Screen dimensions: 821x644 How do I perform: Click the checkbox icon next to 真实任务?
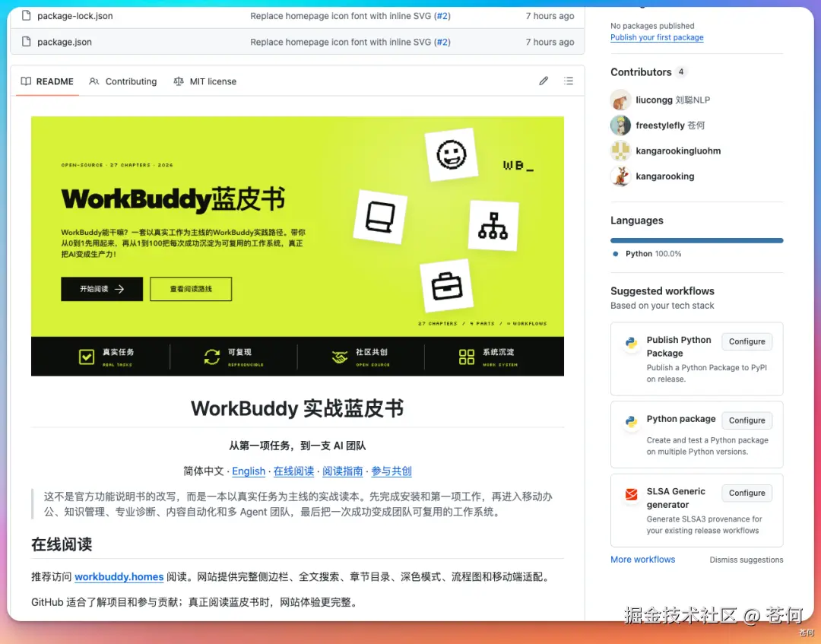click(x=87, y=357)
